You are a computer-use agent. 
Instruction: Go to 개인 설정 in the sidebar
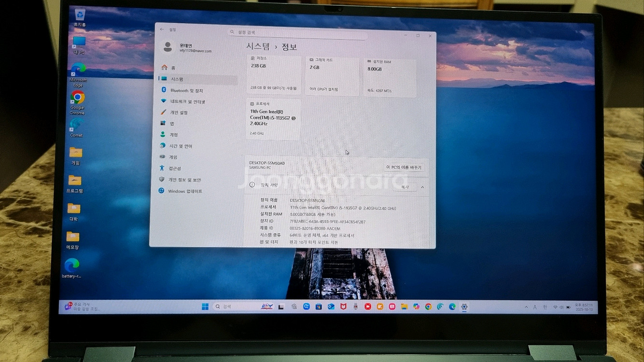[x=178, y=112]
